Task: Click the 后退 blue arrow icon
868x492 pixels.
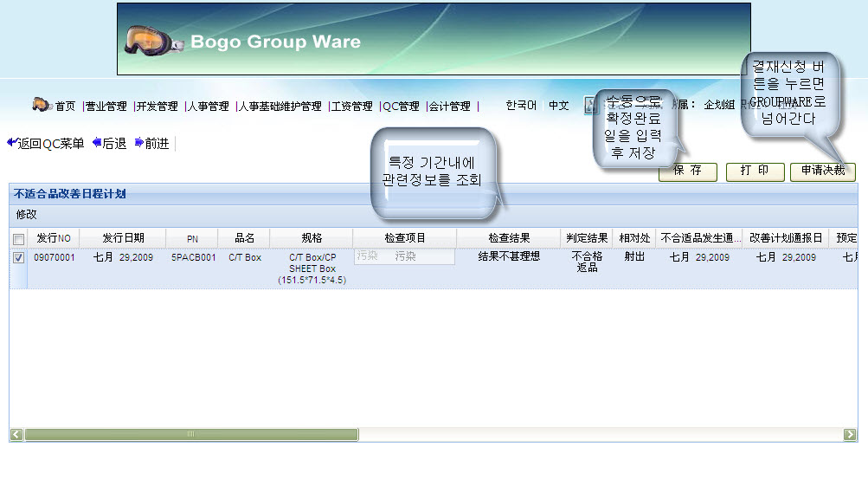Action: click(97, 142)
